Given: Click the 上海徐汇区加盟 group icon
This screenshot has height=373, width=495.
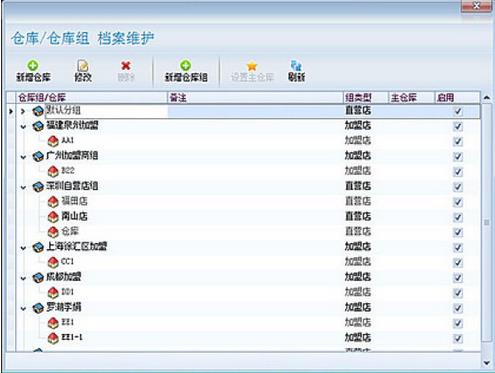Looking at the screenshot, I should [38, 247].
